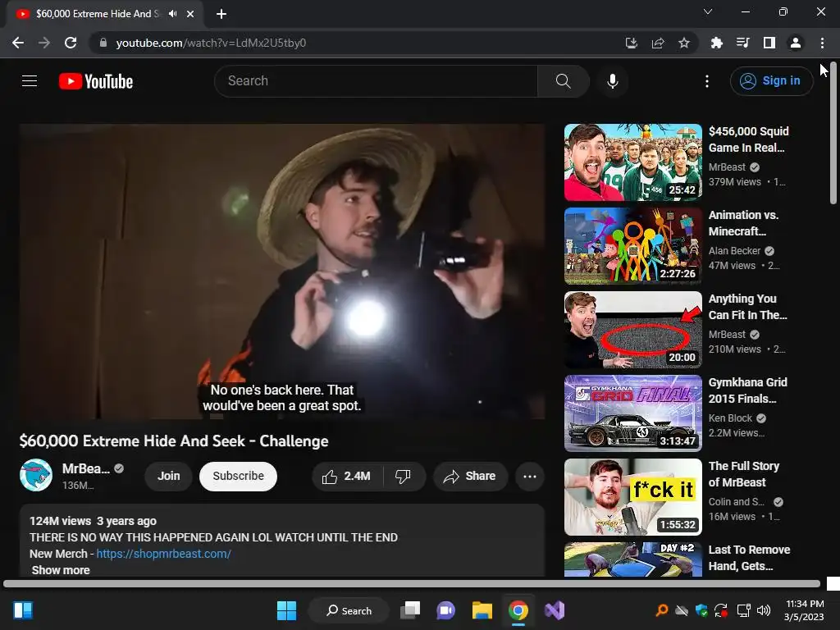Open Chrome media control icon
The image size is (840, 630).
point(742,43)
